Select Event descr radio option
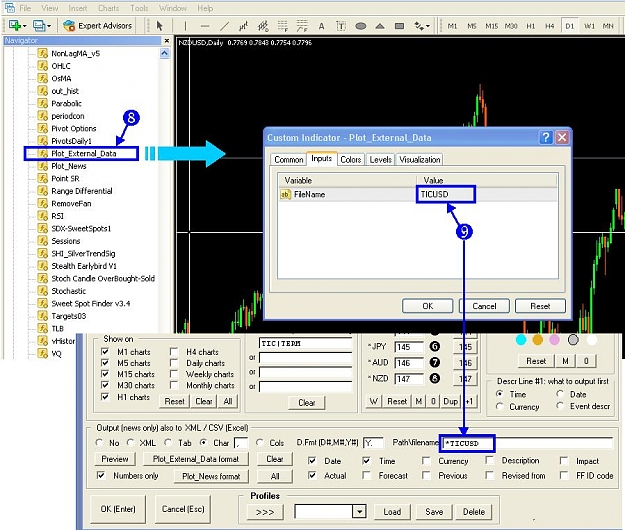This screenshot has height=530, width=625. (x=560, y=406)
